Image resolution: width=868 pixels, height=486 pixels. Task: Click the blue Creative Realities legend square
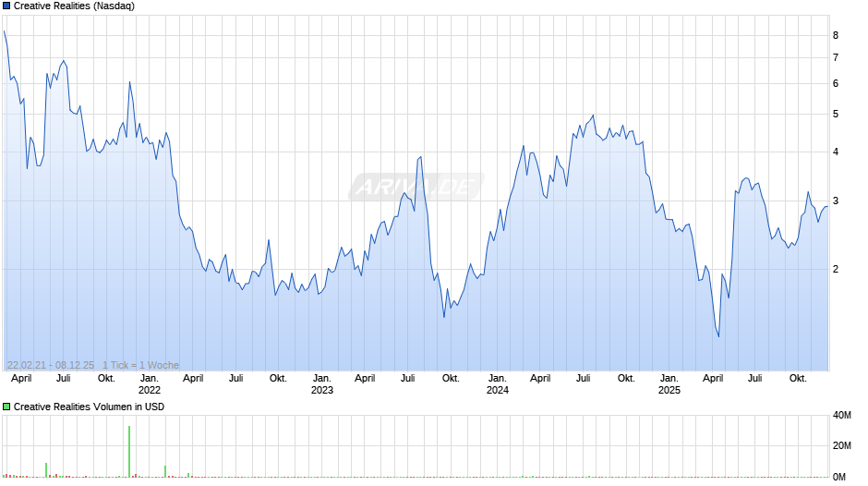(6, 6)
